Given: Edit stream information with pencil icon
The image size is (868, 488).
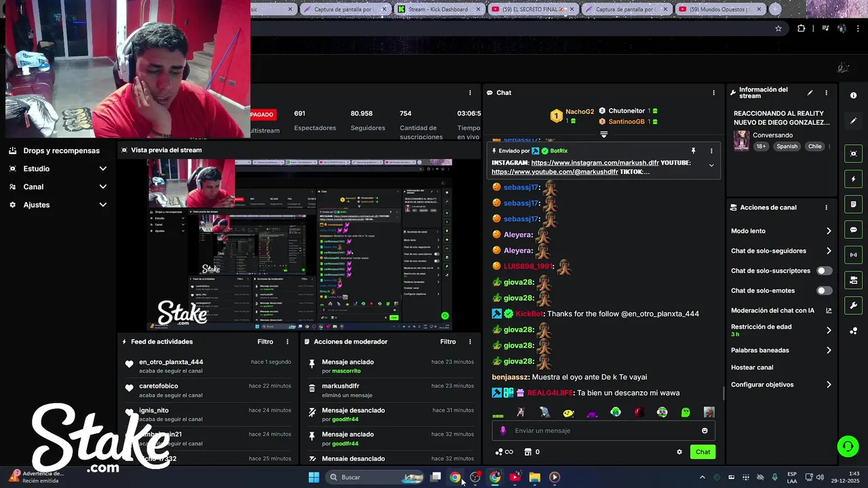Looking at the screenshot, I should (810, 93).
